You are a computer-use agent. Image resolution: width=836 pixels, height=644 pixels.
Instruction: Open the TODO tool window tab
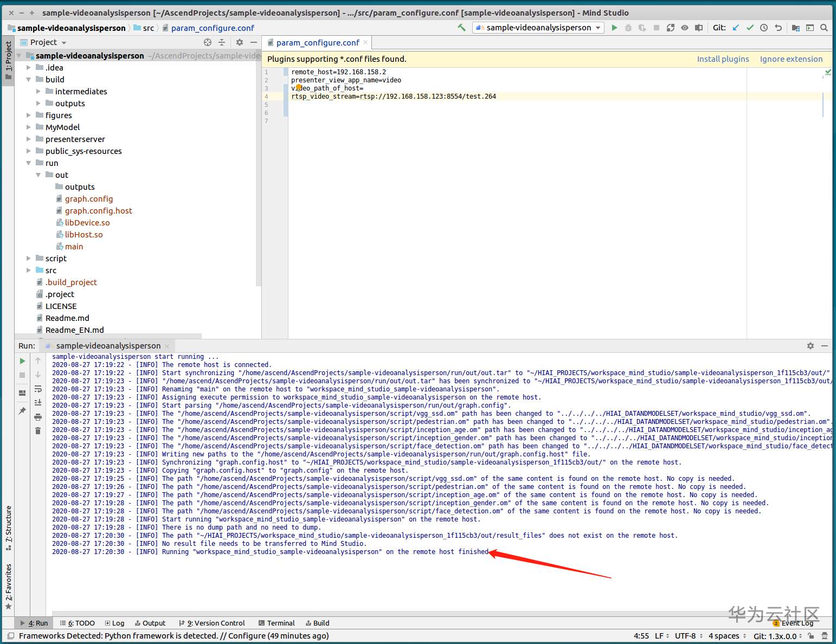(x=78, y=623)
